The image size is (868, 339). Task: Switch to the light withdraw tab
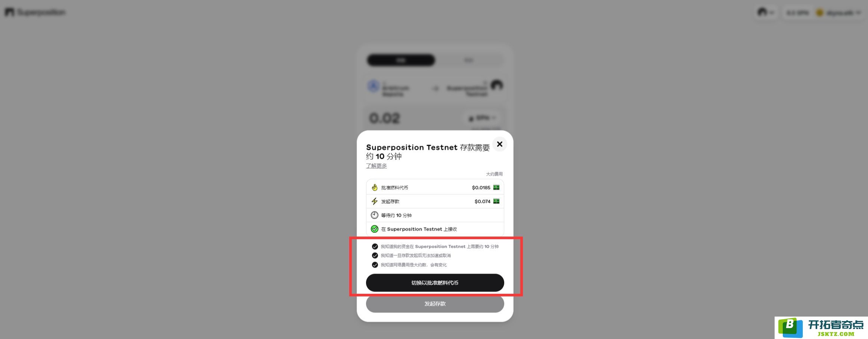[469, 60]
